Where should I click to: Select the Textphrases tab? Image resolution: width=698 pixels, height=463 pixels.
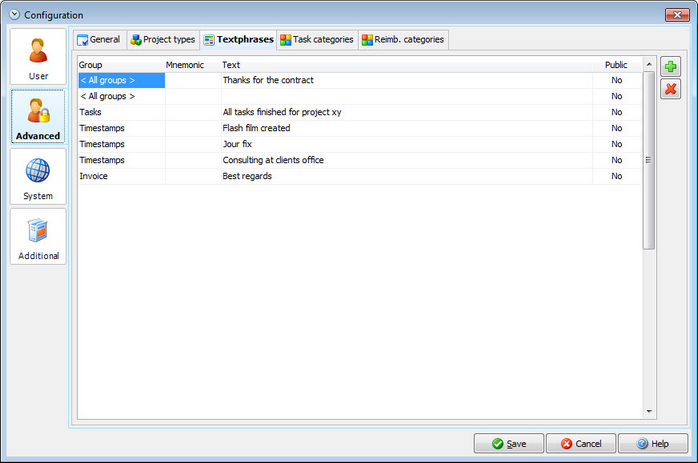(x=239, y=40)
